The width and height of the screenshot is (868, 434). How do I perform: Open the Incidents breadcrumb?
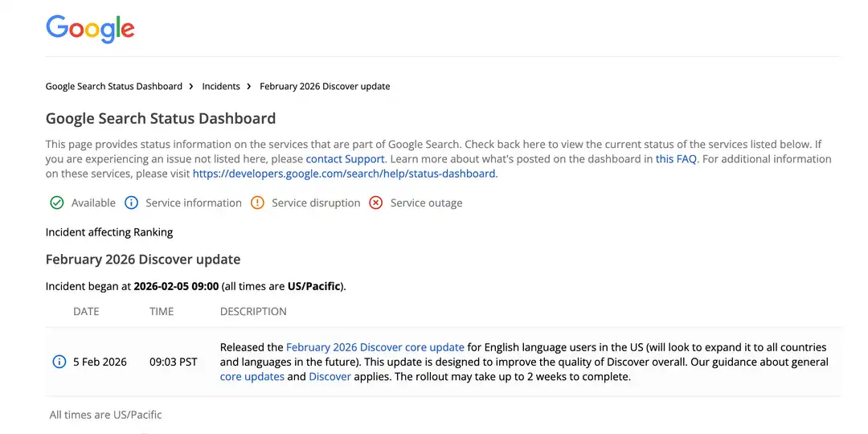pos(221,86)
